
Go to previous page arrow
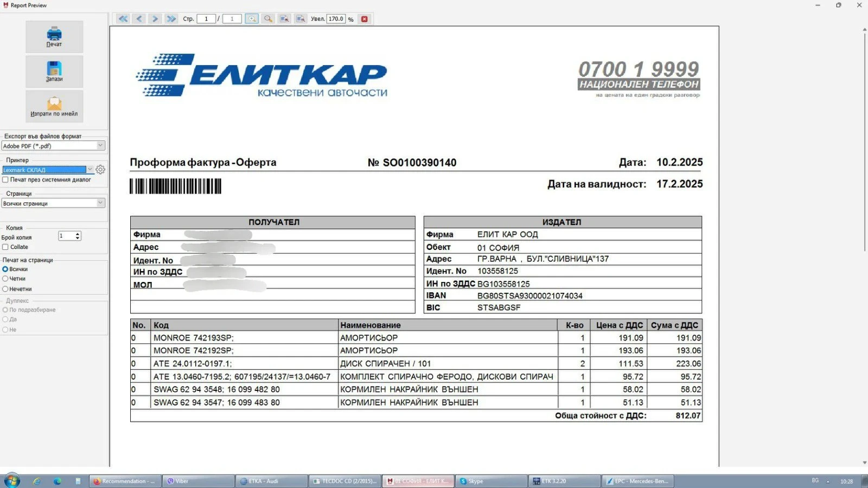point(139,19)
